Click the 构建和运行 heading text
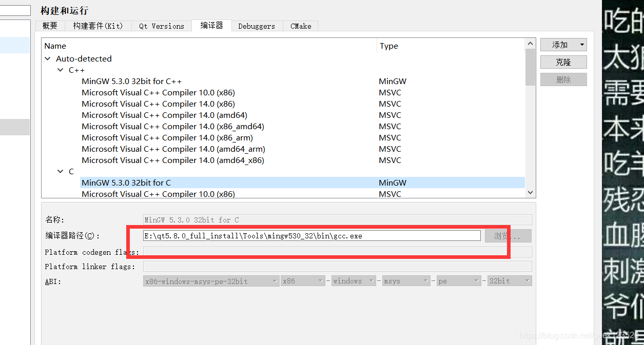644x345 pixels. pos(64,10)
